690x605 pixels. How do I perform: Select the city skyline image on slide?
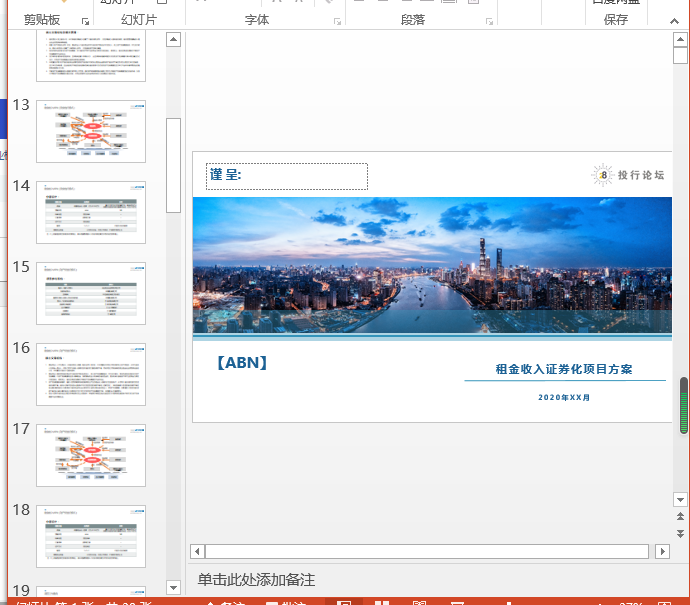point(432,265)
